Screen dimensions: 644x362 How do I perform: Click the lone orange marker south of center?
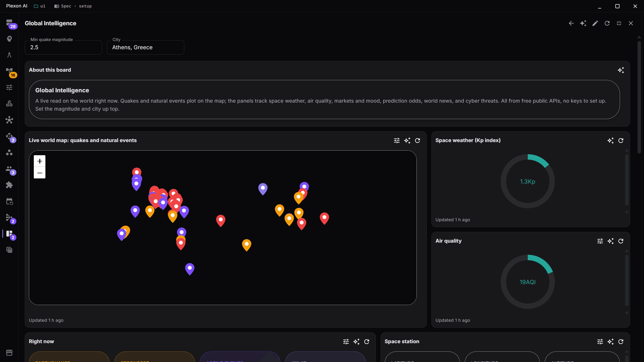[247, 245]
